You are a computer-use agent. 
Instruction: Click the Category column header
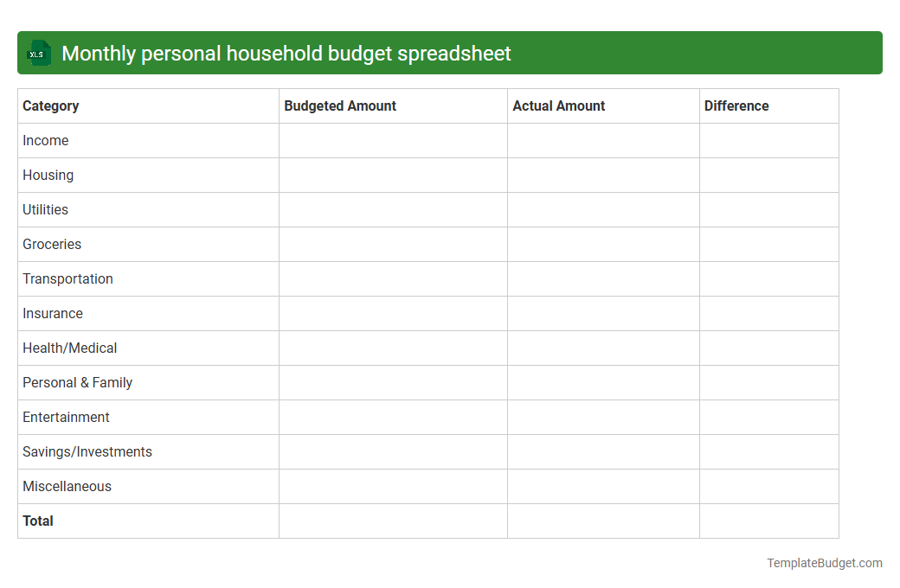(51, 105)
